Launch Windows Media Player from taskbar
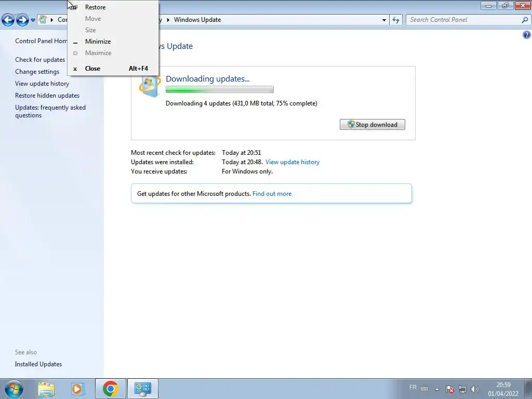 point(77,389)
